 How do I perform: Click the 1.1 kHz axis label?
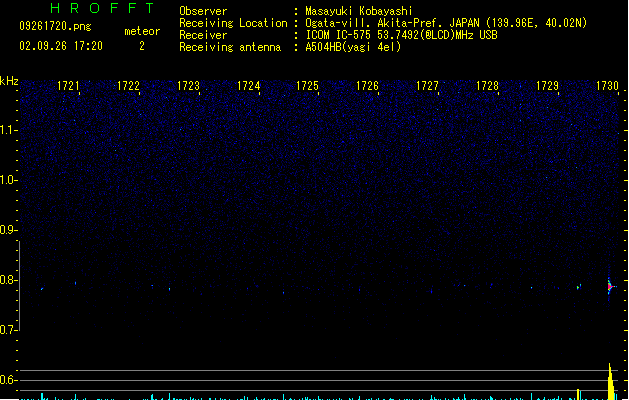8,130
